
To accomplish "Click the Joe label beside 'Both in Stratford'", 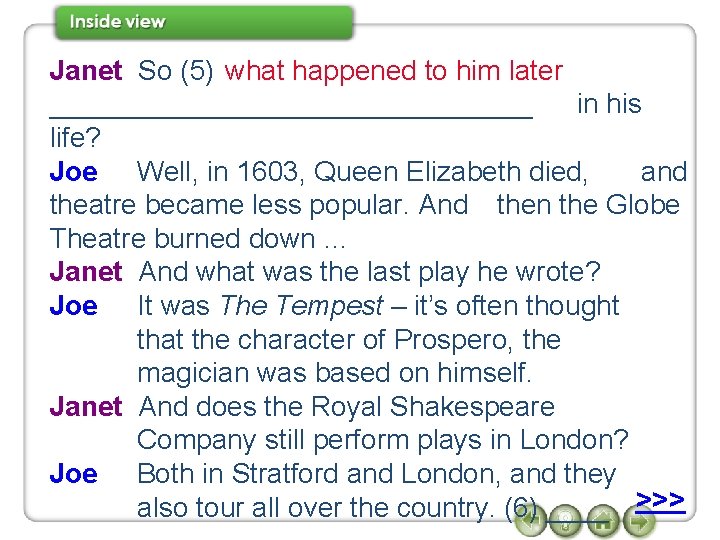I will (x=73, y=474).
